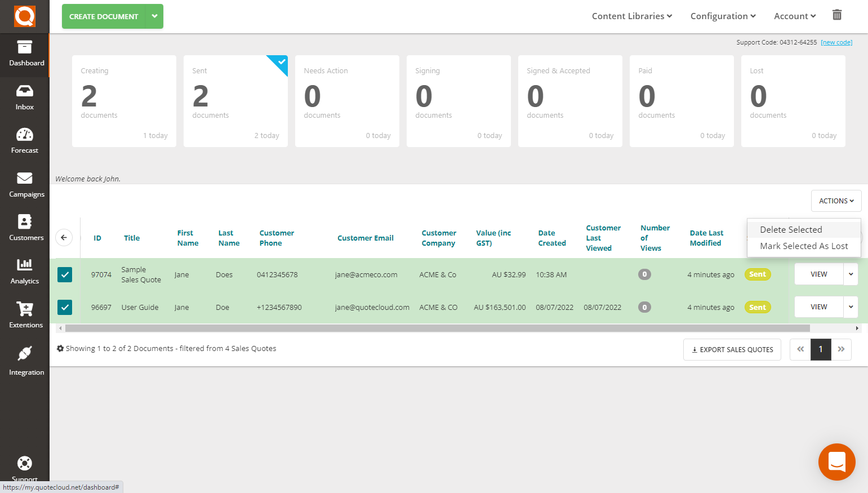Open the support chat bubble

837,462
